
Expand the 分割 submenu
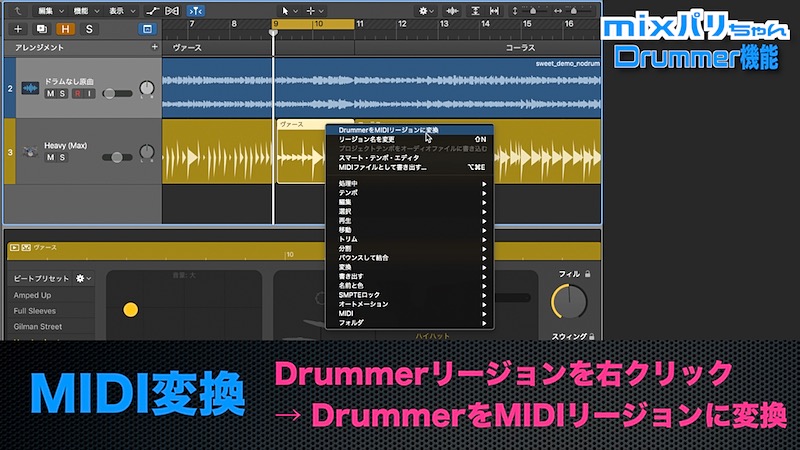(409, 248)
